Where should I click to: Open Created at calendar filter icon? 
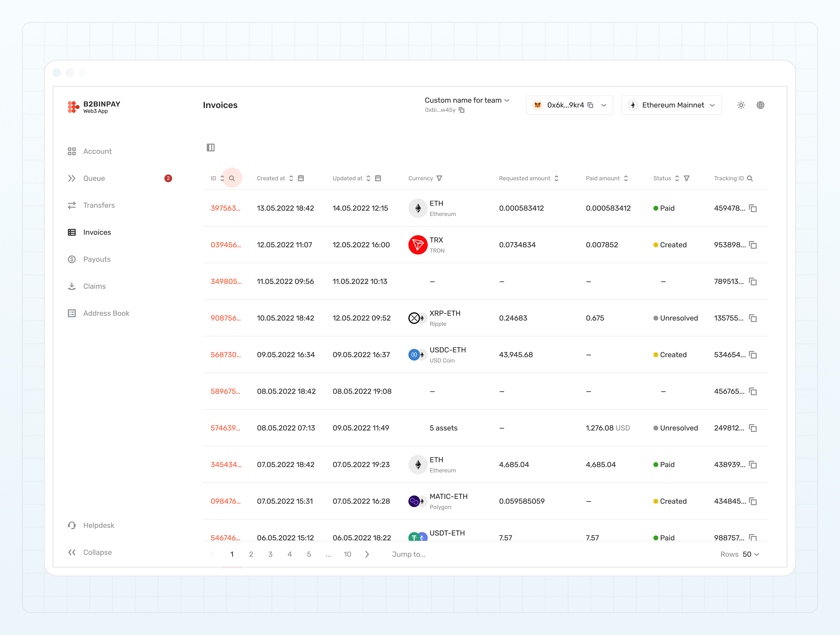tap(301, 178)
